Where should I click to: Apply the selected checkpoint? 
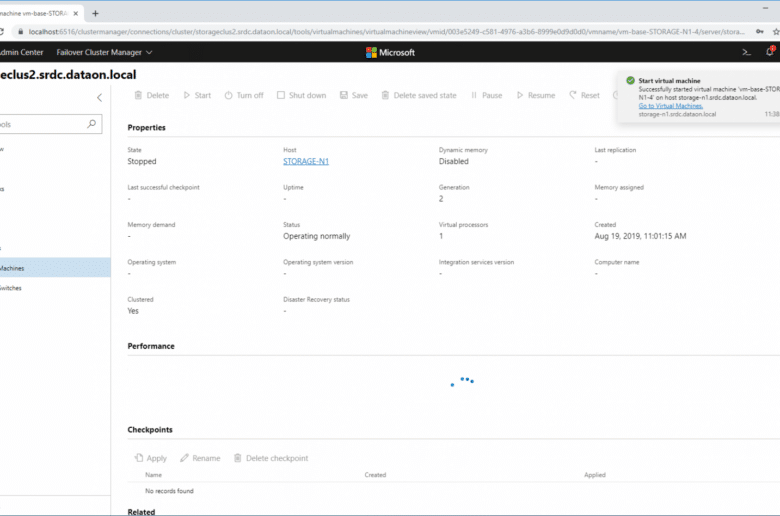click(x=151, y=458)
